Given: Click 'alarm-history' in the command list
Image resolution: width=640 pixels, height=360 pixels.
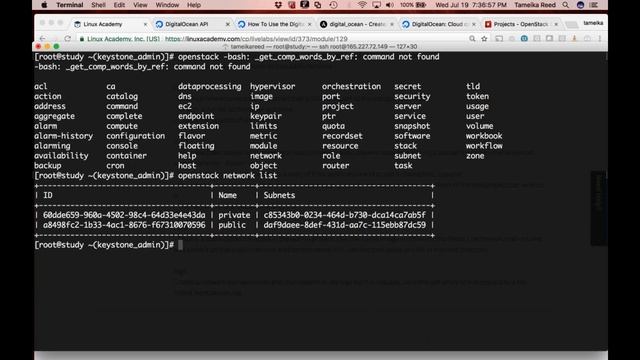Looking at the screenshot, I should point(63,136).
